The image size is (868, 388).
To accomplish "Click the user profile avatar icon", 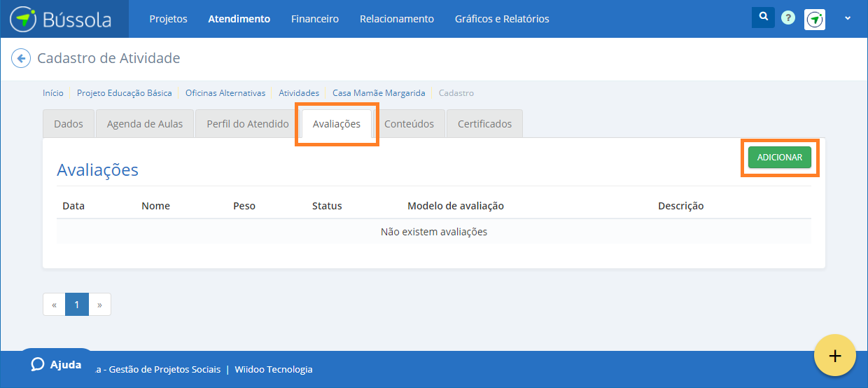I will pos(815,19).
